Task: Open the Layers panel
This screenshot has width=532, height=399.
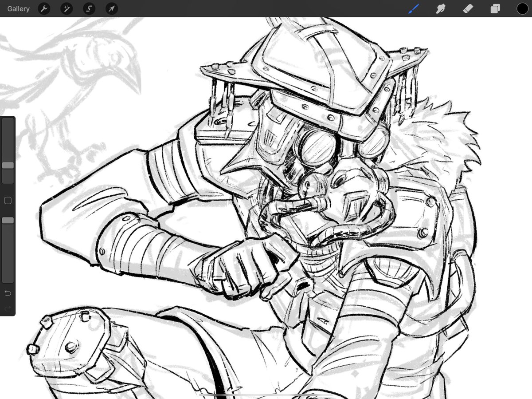Action: pyautogui.click(x=495, y=8)
